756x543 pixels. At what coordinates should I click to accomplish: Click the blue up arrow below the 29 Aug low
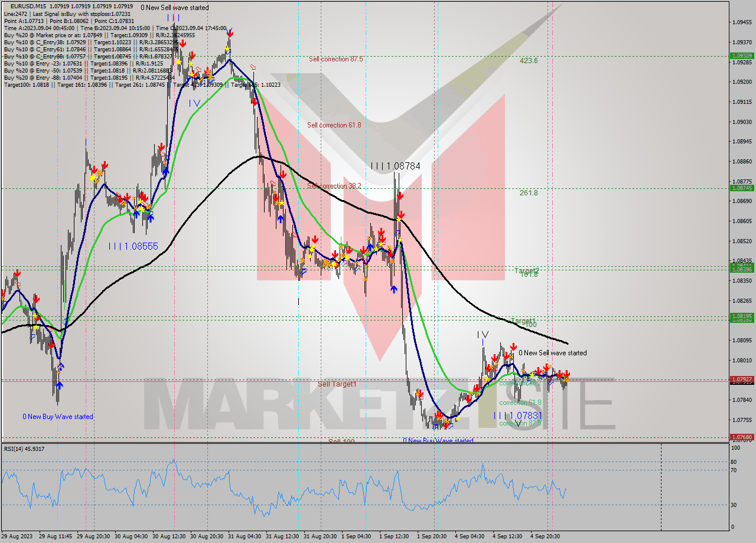[x=60, y=386]
